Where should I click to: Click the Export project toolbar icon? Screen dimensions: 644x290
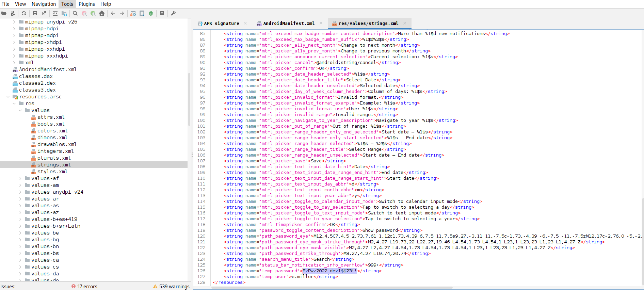(44, 13)
